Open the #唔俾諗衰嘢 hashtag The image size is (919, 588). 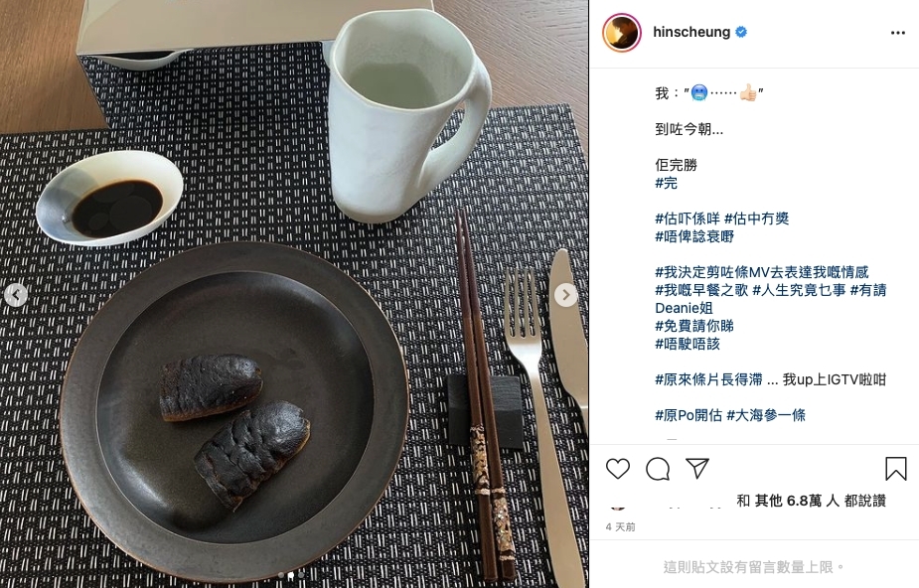pyautogui.click(x=694, y=236)
